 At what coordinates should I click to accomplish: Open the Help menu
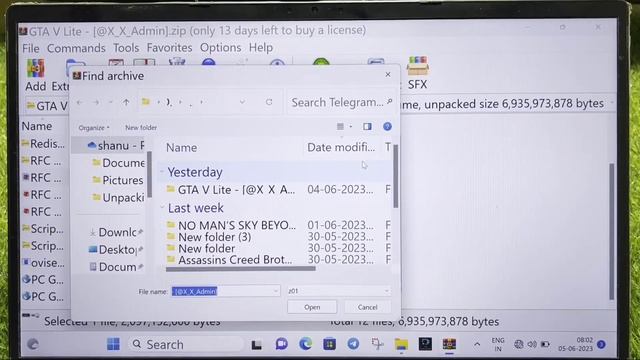(x=261, y=48)
